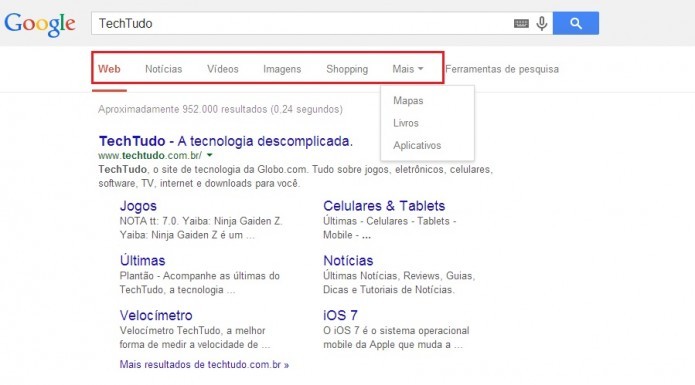This screenshot has height=385, width=695.
Task: Open the on-screen keyboard icon
Action: (521, 23)
